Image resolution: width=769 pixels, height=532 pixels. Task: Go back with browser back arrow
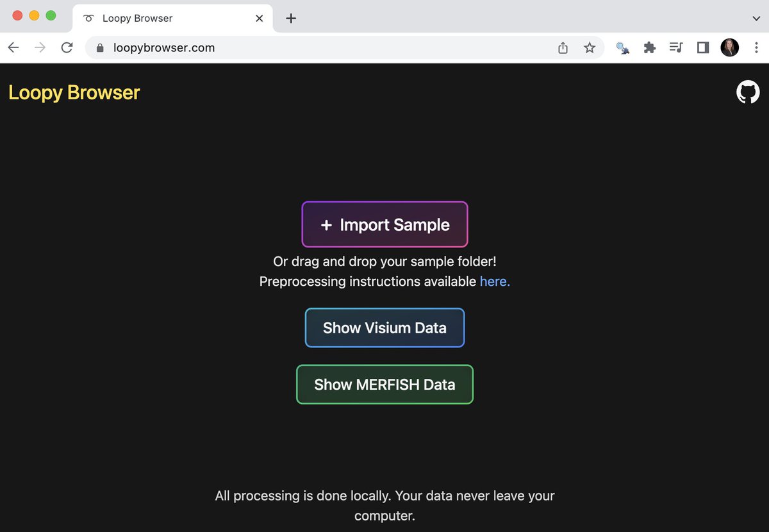click(13, 47)
